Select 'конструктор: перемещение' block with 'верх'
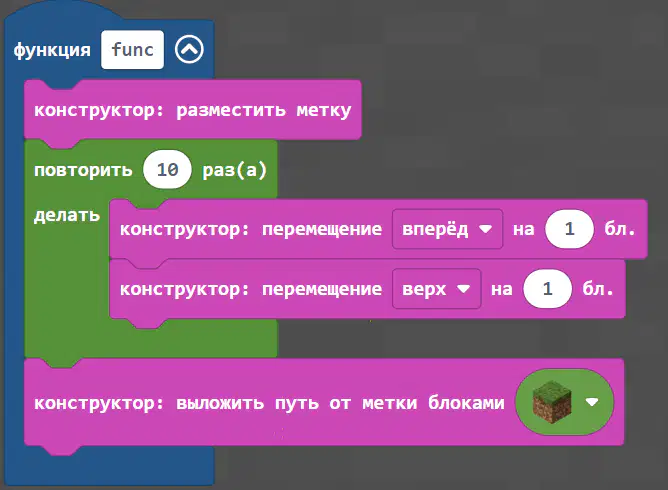Screen dimensions: 668x490 [x=367, y=289]
